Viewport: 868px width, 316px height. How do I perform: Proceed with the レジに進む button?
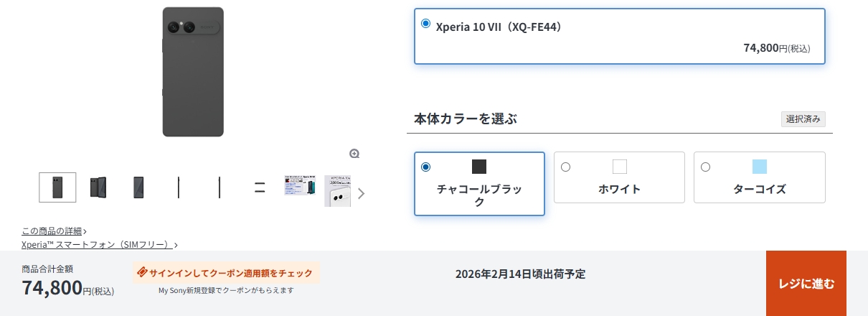(x=806, y=284)
